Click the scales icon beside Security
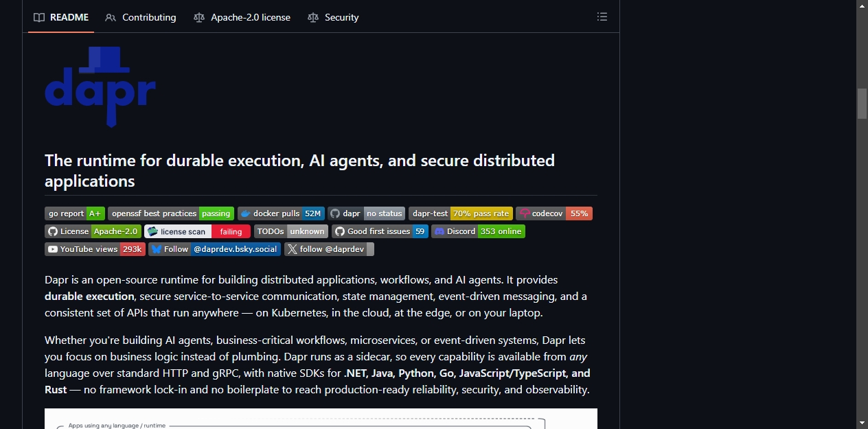This screenshot has width=868, height=429. click(313, 17)
